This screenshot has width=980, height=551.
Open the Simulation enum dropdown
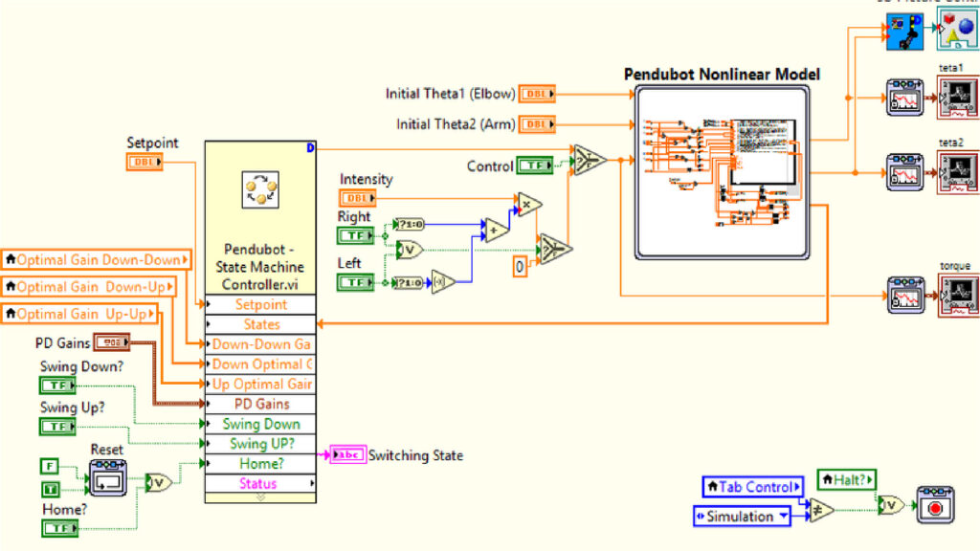(x=742, y=517)
